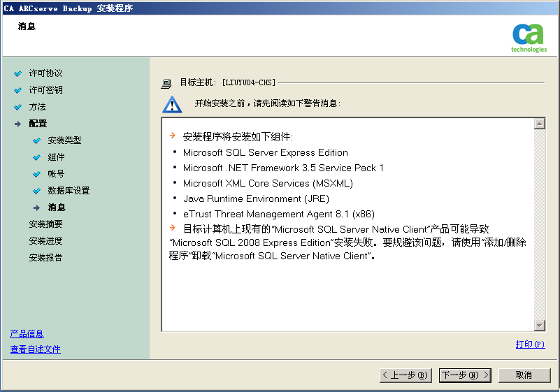The image size is (560, 392).
Task: Proceed with 下一步 button
Action: [x=465, y=375]
